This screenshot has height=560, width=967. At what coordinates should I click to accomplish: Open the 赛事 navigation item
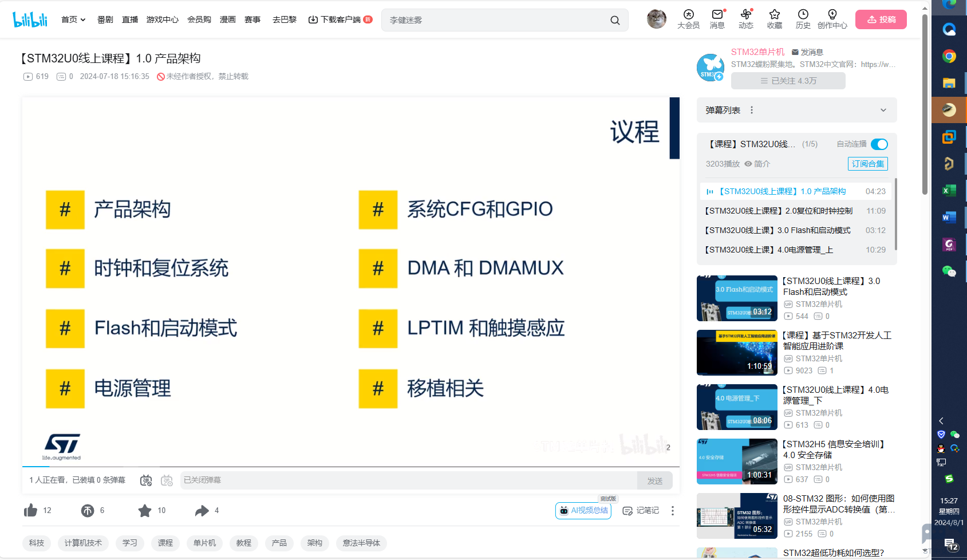point(252,19)
